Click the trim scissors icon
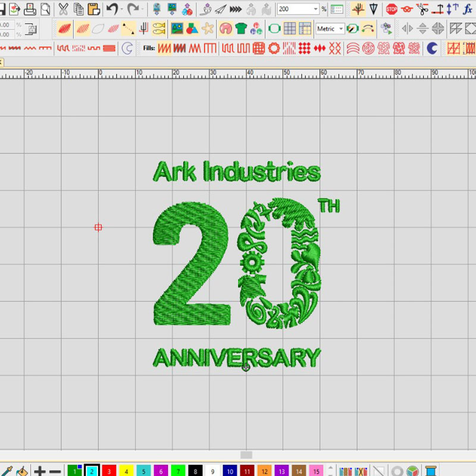The height and width of the screenshot is (476, 476). click(422, 9)
